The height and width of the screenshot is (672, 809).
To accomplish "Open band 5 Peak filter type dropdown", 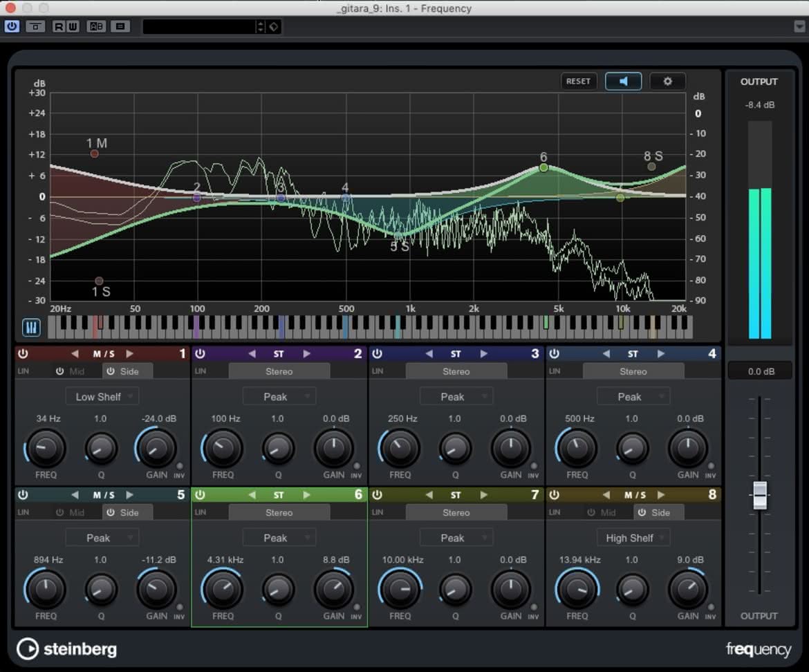I will pyautogui.click(x=102, y=538).
